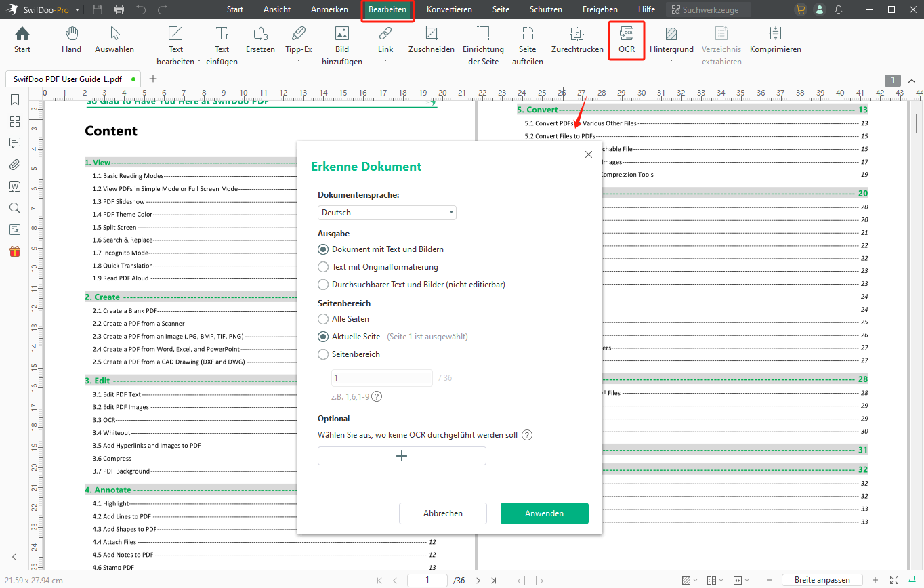Choose the Ersetzen tool

pos(260,40)
